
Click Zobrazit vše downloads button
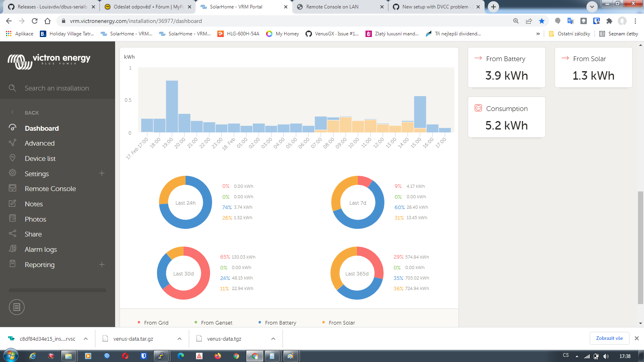point(609,338)
